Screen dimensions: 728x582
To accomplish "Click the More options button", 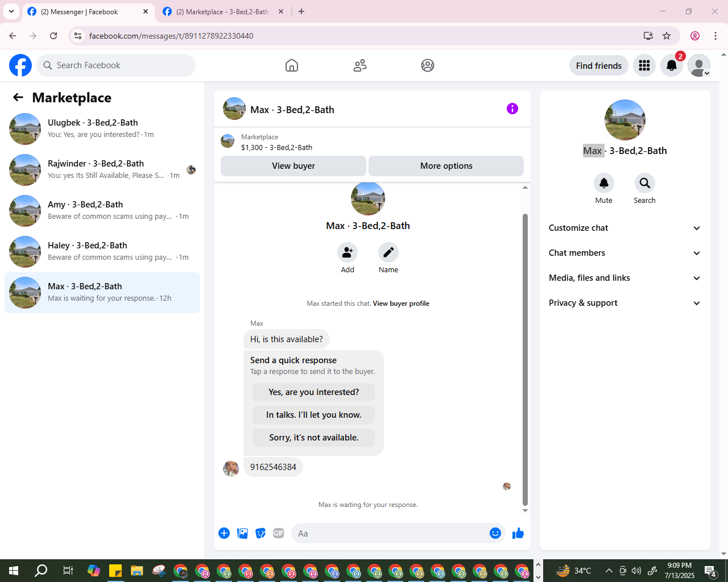I will coord(446,166).
